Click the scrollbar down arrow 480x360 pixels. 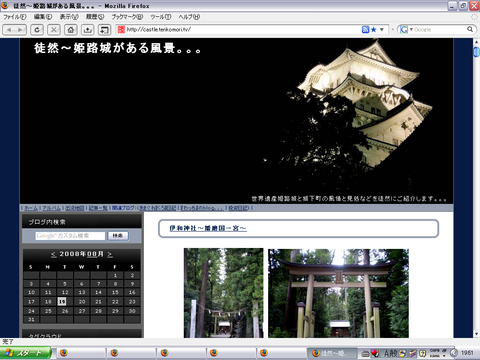tap(476, 334)
